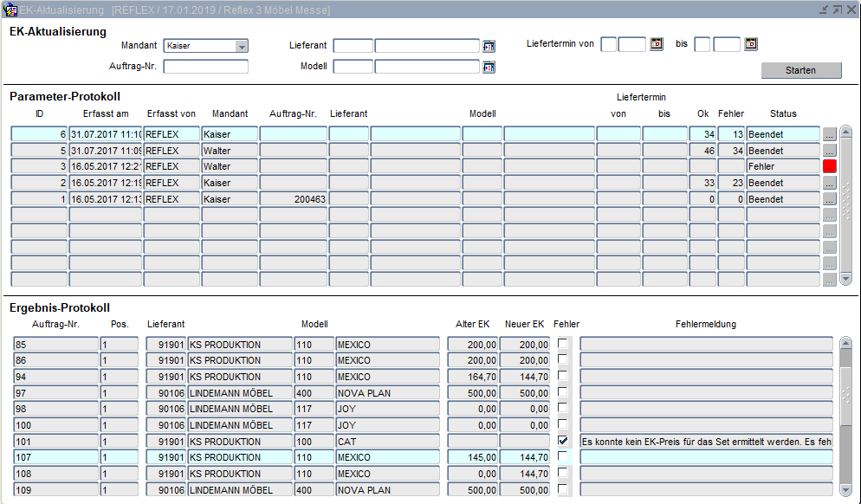Screen dimensions: 861x504
Task: Click details button for protocol ID 5
Action: [x=830, y=151]
